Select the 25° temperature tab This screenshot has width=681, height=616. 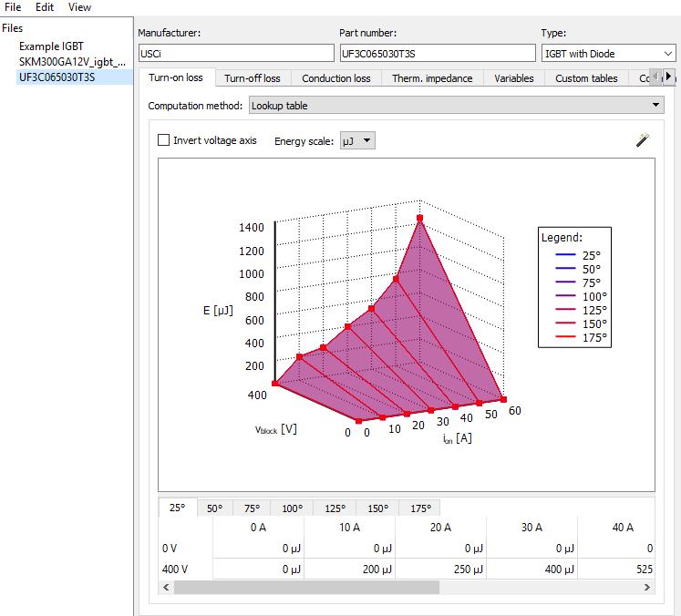(x=177, y=508)
